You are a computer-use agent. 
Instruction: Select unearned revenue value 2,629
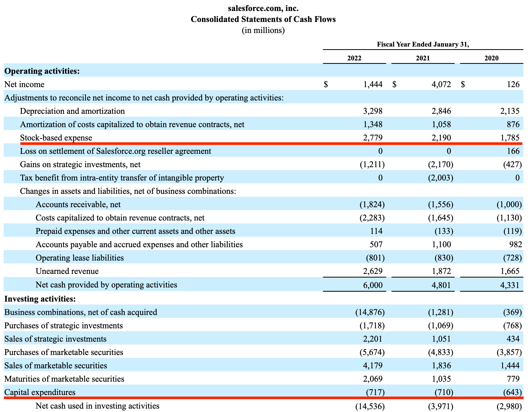coord(373,271)
